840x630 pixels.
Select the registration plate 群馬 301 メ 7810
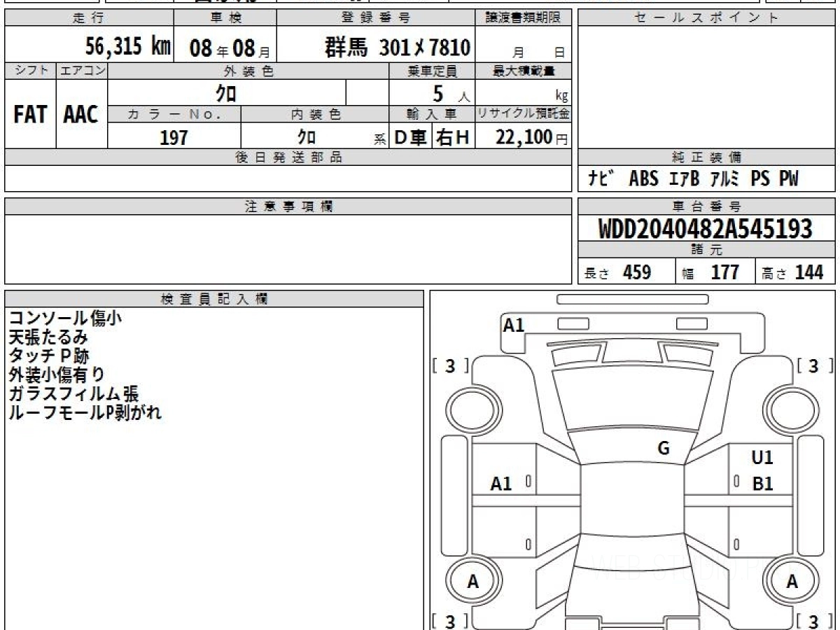click(398, 48)
